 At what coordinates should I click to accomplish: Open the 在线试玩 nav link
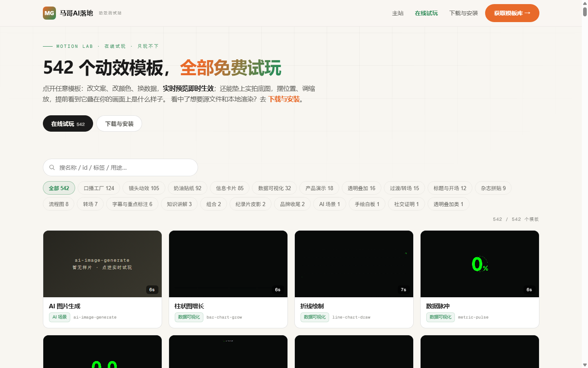pyautogui.click(x=426, y=13)
